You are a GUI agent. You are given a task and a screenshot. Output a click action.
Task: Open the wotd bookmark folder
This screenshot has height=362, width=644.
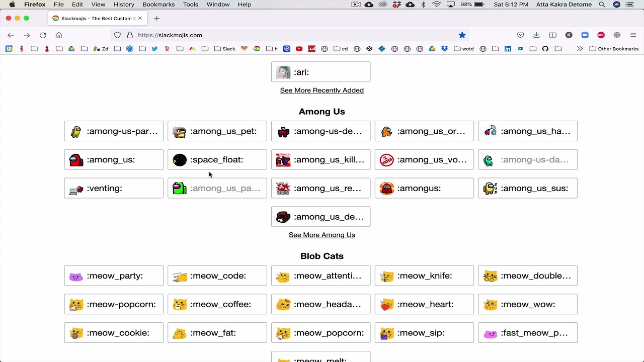(x=464, y=49)
